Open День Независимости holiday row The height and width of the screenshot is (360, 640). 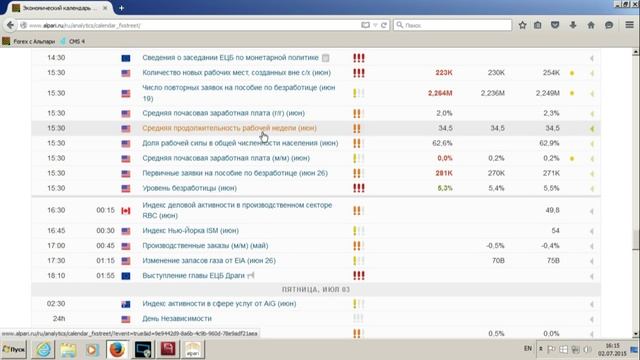(177, 318)
